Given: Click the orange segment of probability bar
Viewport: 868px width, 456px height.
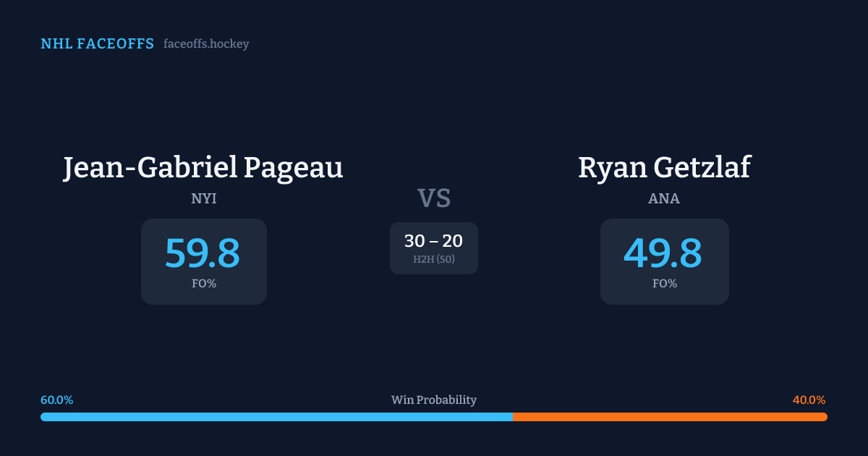Looking at the screenshot, I should point(670,417).
